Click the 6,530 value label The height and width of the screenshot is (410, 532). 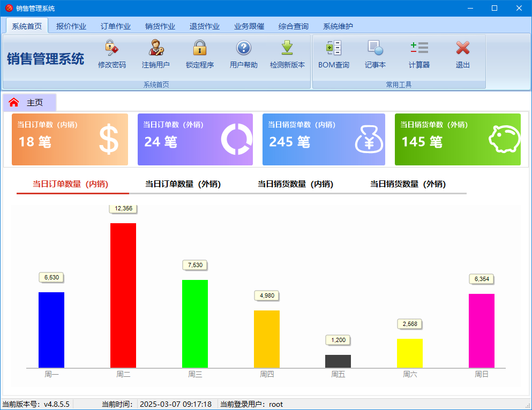pyautogui.click(x=51, y=277)
